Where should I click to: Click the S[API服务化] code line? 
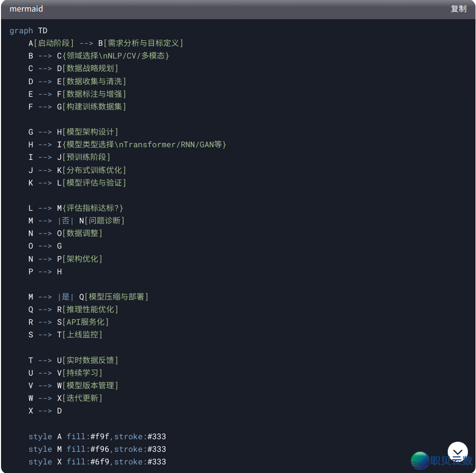tap(68, 322)
